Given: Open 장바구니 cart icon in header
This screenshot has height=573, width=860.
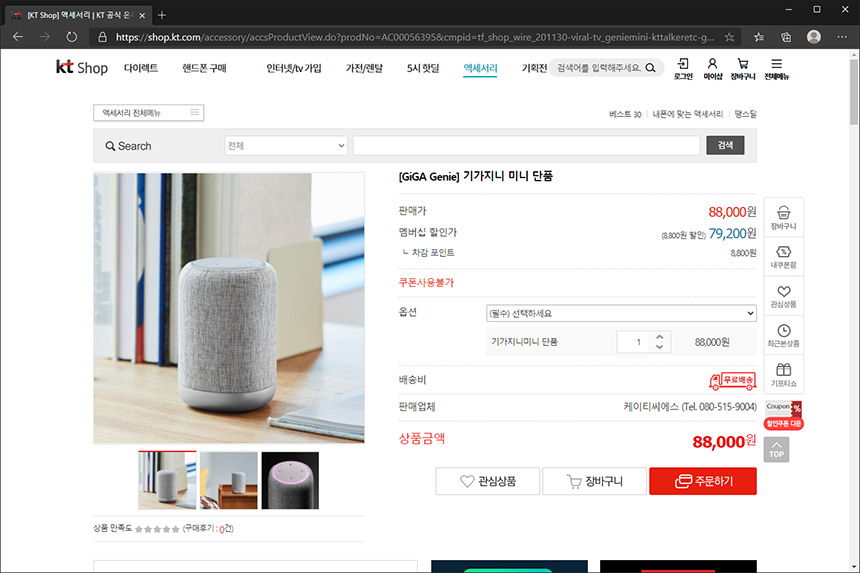Looking at the screenshot, I should (743, 69).
